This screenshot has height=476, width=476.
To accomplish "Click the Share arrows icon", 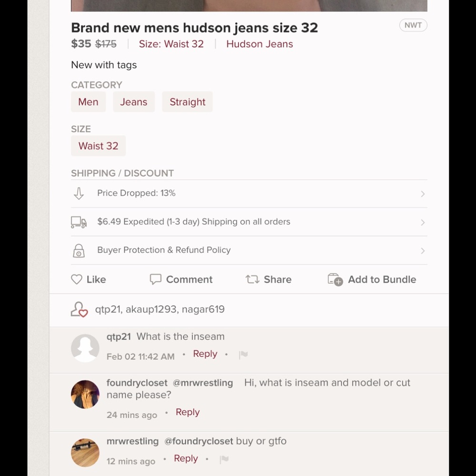I will tap(252, 279).
